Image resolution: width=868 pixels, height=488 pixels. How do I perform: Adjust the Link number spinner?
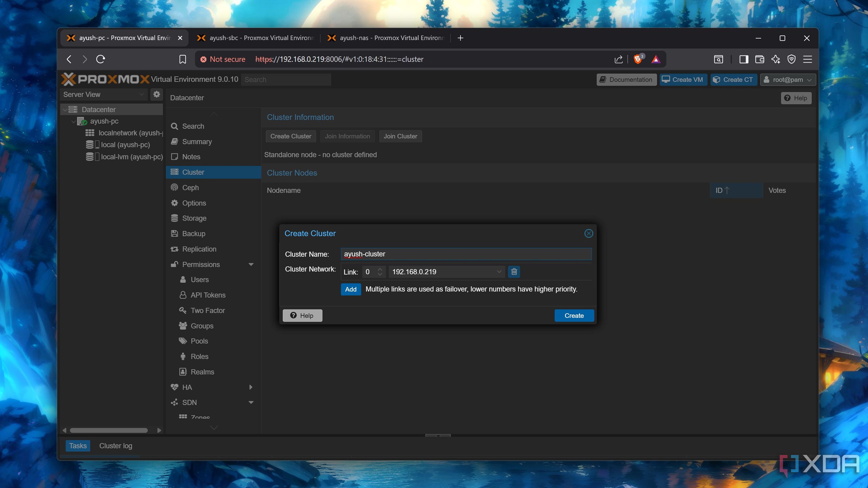pos(380,272)
